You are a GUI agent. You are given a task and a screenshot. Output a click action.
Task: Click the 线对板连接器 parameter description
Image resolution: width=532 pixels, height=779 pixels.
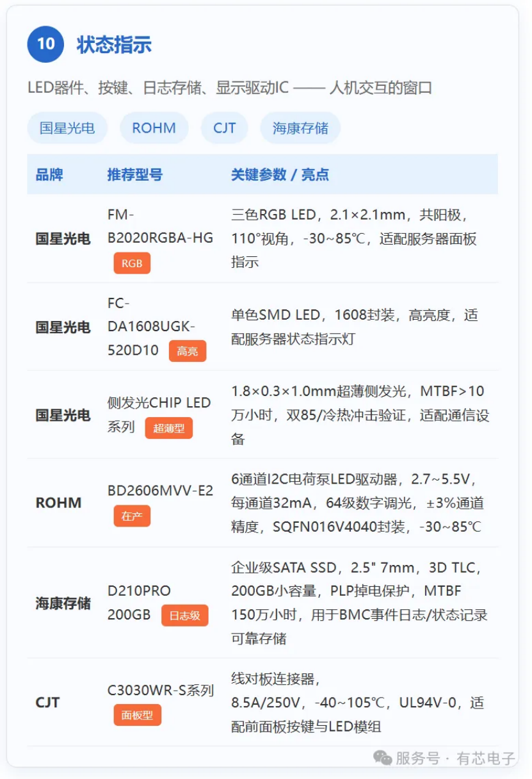pyautogui.click(x=357, y=703)
